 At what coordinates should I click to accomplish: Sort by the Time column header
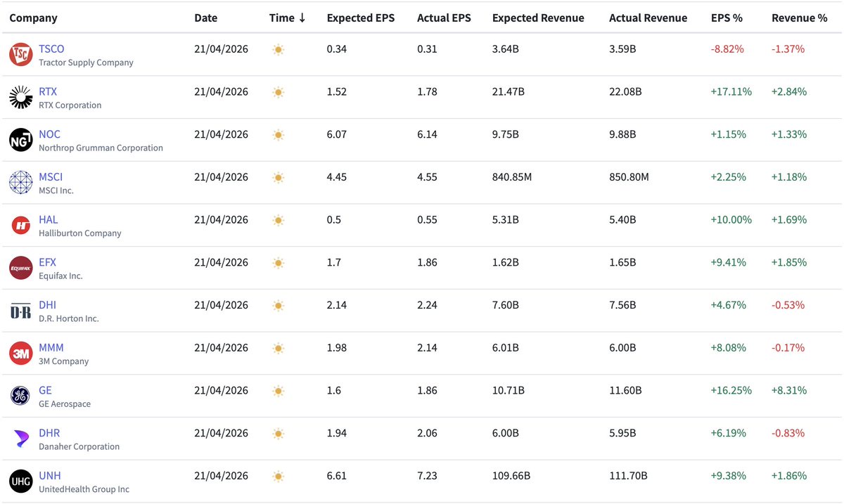pos(287,18)
